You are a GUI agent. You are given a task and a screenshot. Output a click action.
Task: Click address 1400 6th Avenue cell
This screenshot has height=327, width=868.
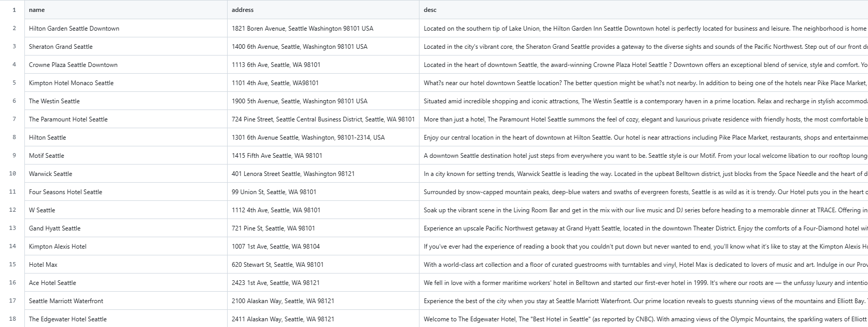point(323,47)
